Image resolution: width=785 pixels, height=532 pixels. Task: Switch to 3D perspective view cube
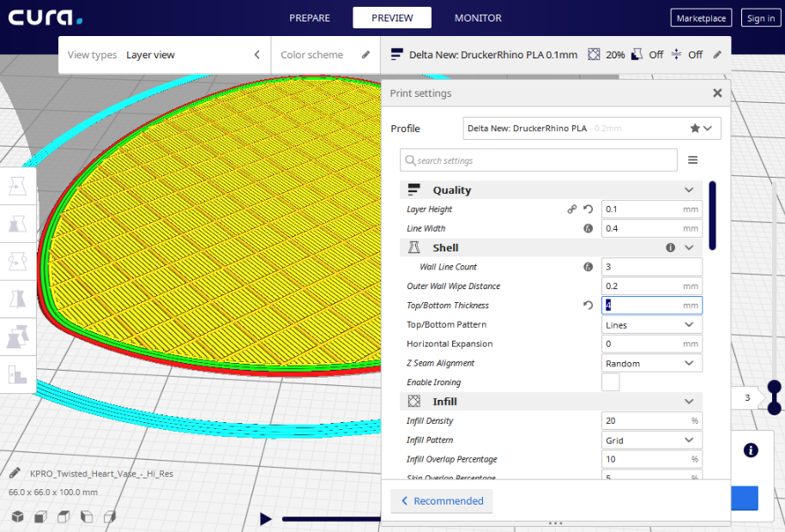coord(17,517)
